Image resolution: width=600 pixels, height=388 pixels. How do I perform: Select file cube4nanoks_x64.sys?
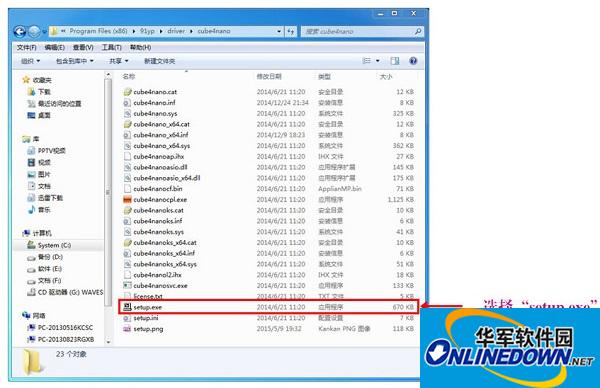[x=165, y=264]
